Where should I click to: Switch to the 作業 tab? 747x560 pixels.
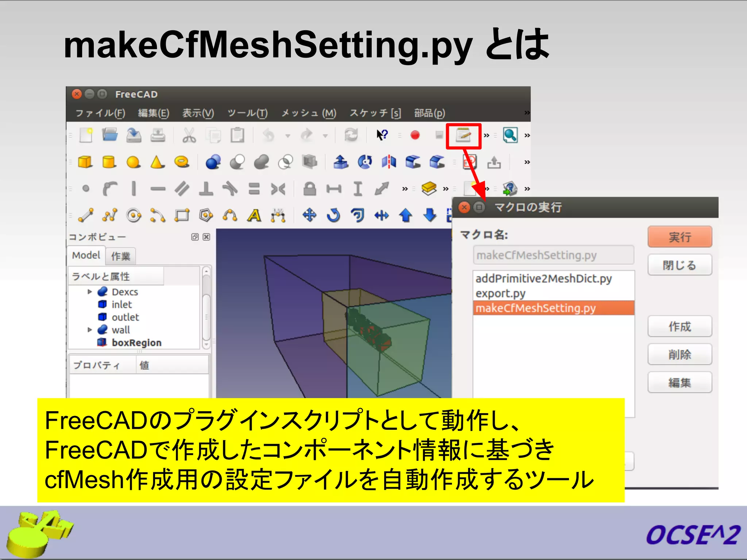121,256
